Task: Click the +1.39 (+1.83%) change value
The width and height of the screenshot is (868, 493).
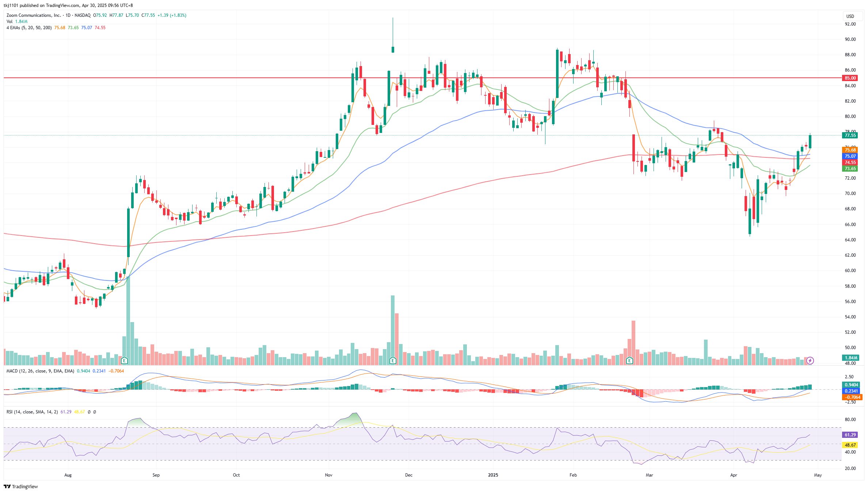Action: click(x=172, y=15)
